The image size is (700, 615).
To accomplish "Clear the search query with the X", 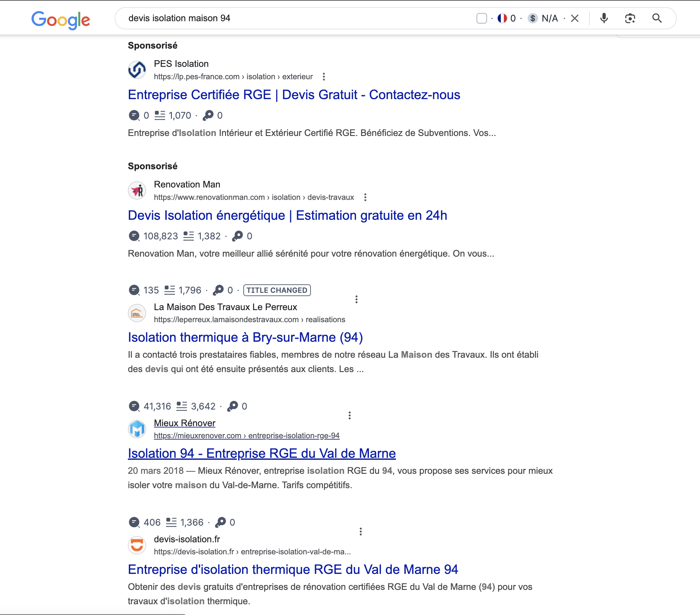I will pos(575,18).
